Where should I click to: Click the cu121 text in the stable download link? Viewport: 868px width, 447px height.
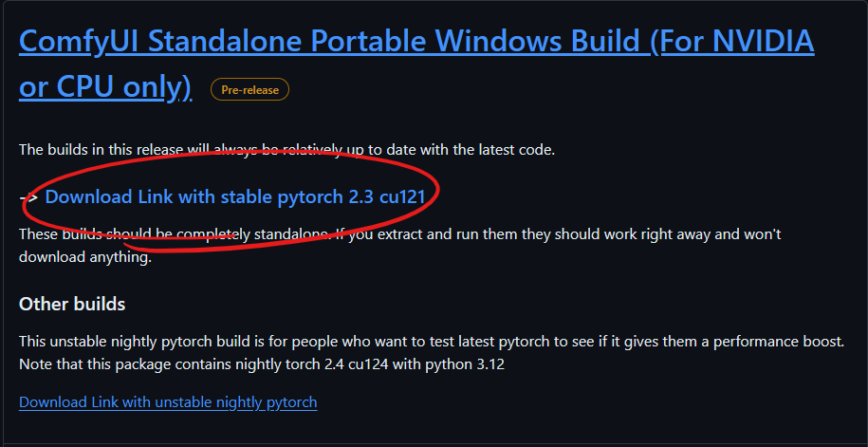tap(402, 197)
